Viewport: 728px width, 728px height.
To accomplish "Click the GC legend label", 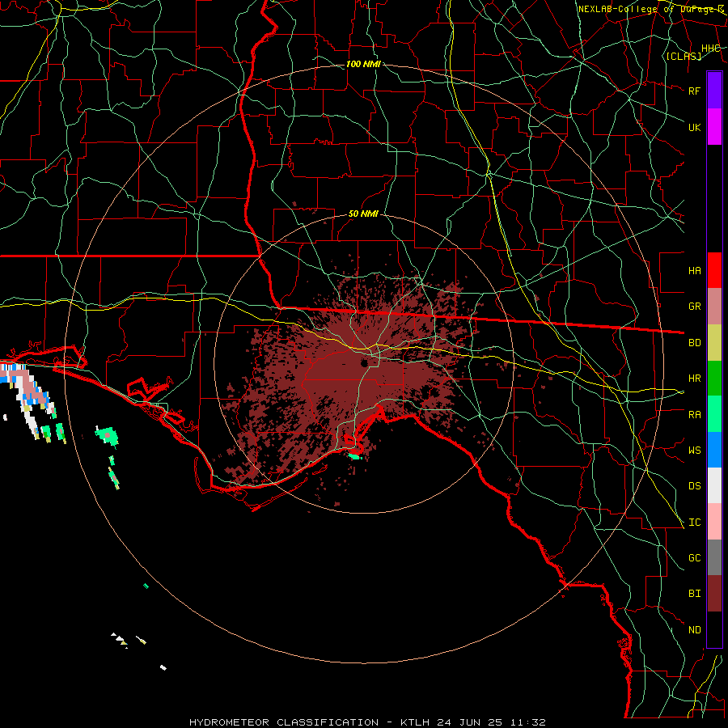I will (x=694, y=558).
